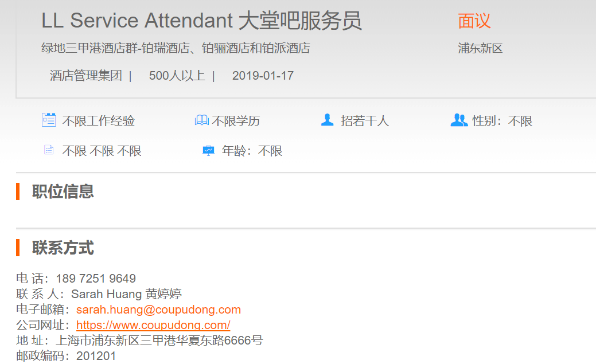The width and height of the screenshot is (596, 364).
Task: Click the document icon beside 不限 不限 不限
Action: (49, 150)
